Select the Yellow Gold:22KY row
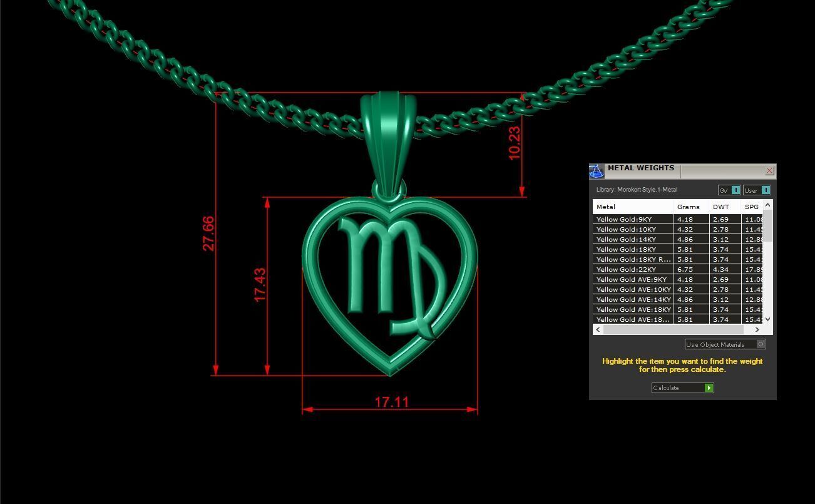The image size is (815, 504). coord(678,269)
